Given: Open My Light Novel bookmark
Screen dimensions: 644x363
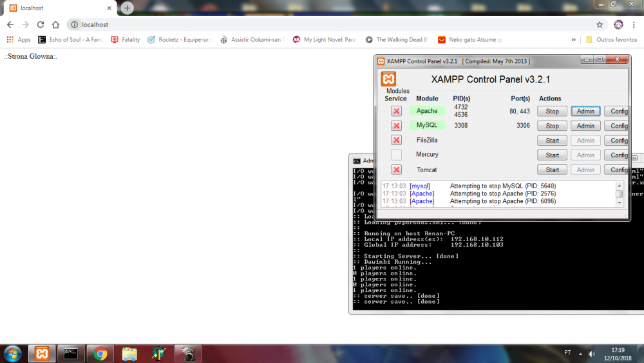Looking at the screenshot, I should (x=325, y=39).
